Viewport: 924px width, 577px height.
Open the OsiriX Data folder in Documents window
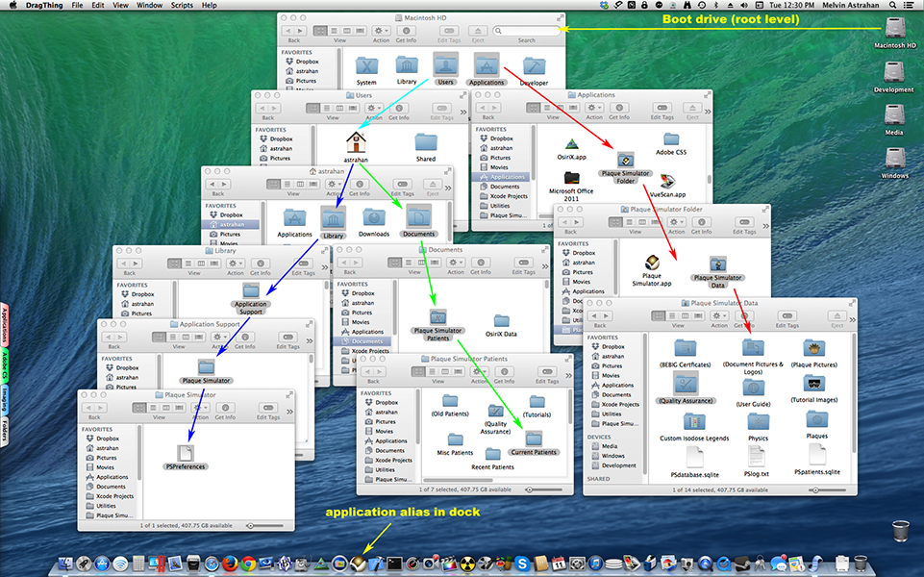(x=502, y=321)
